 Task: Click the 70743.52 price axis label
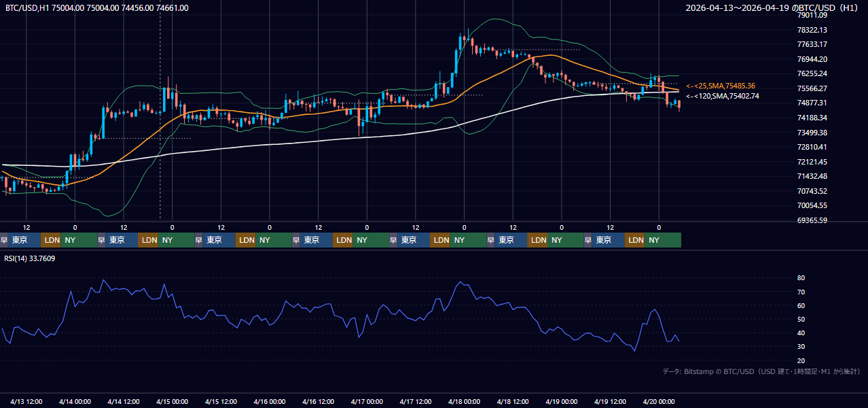pos(812,191)
